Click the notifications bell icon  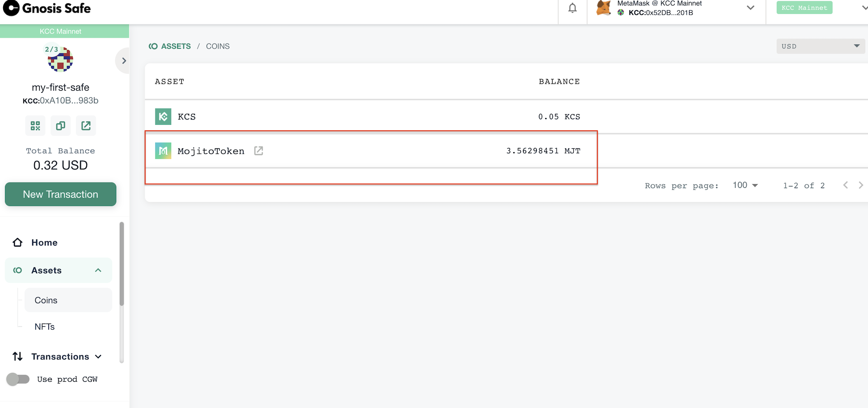(x=572, y=8)
